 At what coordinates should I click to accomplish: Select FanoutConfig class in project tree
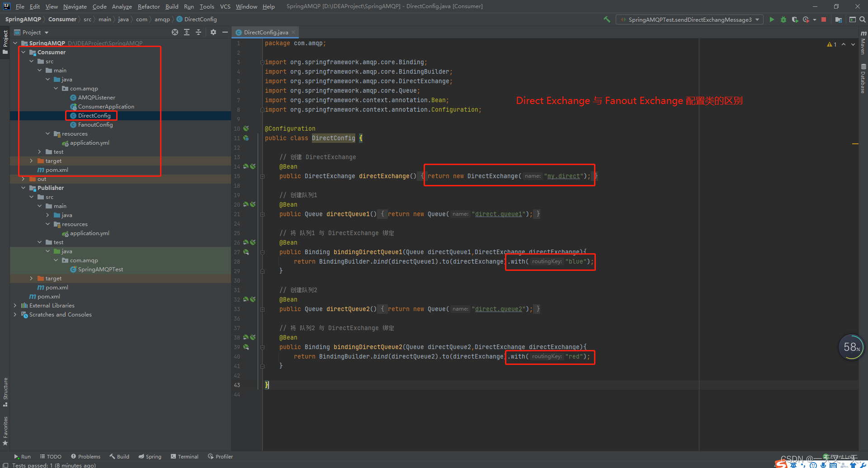point(95,125)
